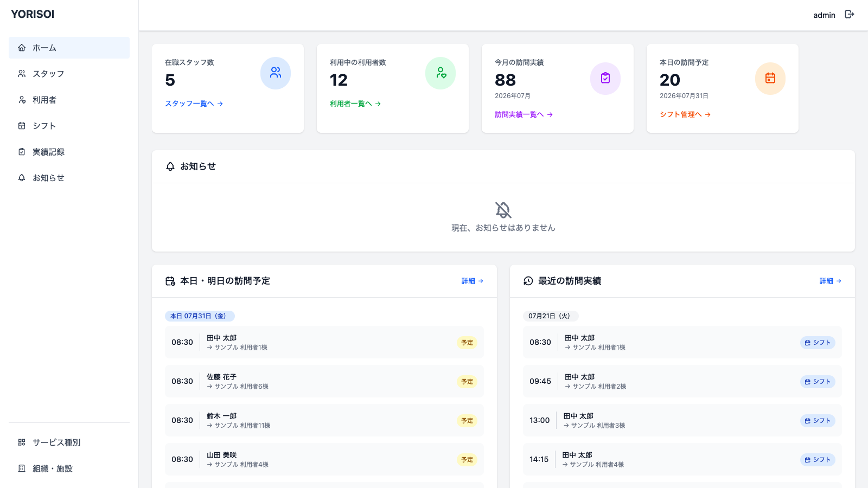Click the blue staff icon in 在職スタッフ数 card

point(276,73)
